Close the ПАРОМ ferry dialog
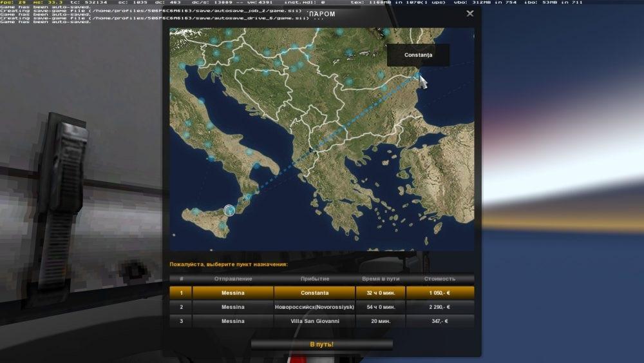 pyautogui.click(x=469, y=14)
